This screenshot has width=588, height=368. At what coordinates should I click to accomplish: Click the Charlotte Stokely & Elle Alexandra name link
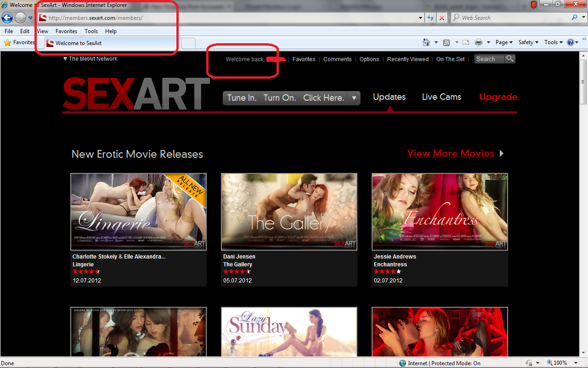tap(119, 257)
